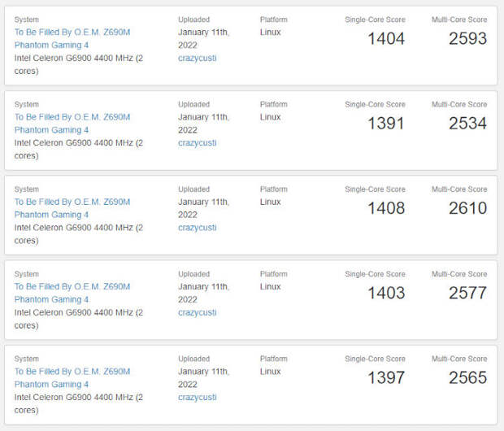Click the single-core score 1408

pyautogui.click(x=386, y=208)
